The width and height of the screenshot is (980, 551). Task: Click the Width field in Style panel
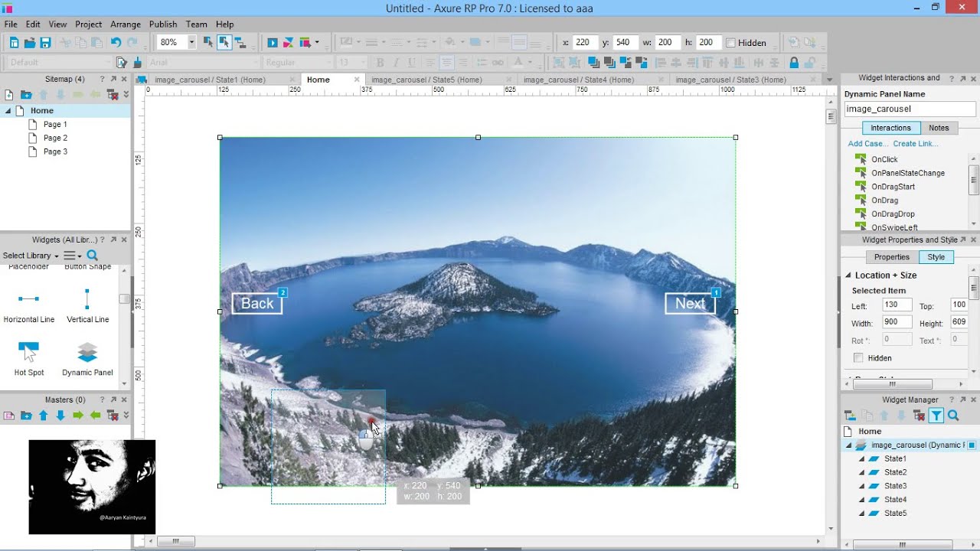(x=897, y=322)
